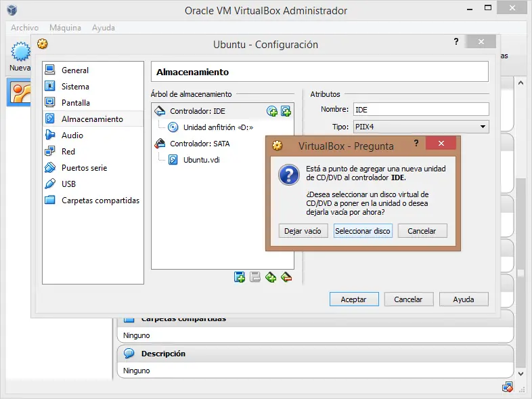Click the IDE controller icon in tree
The height and width of the screenshot is (399, 532).
[160, 110]
